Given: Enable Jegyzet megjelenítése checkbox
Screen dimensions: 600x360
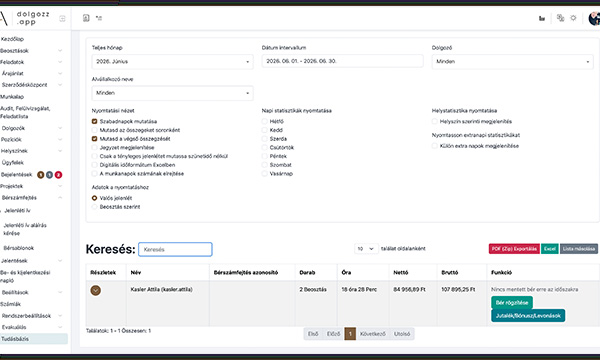Looking at the screenshot, I should click(x=95, y=147).
